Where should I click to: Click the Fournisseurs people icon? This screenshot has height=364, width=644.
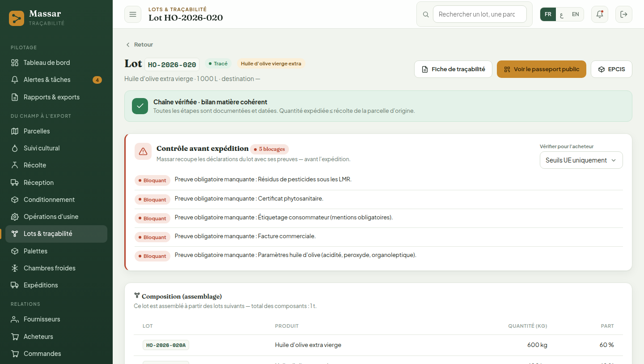15,319
